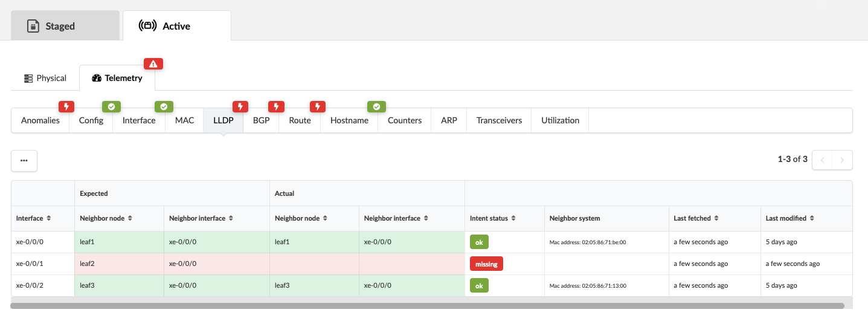868x321 pixels.
Task: Sort by Last fetched column
Action: [x=715, y=218]
